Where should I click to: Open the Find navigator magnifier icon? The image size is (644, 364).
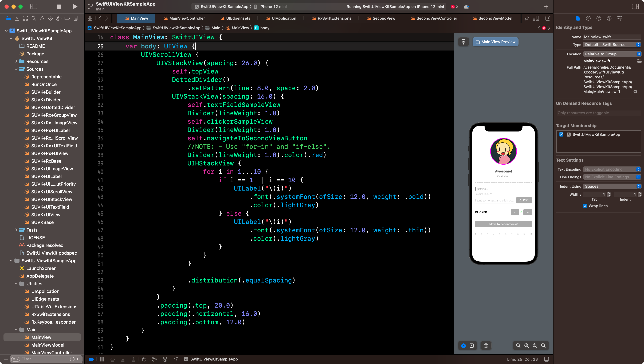click(x=34, y=18)
